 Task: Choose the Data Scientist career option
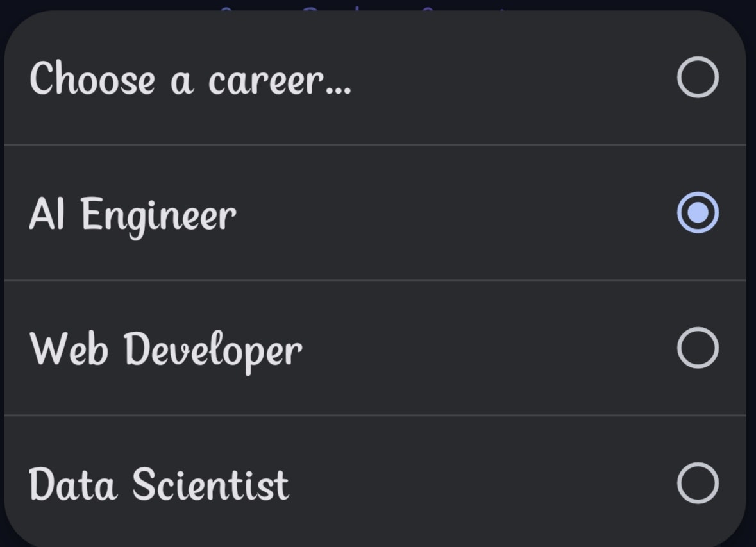378,483
